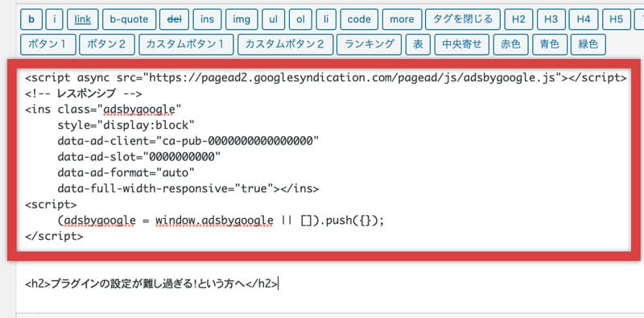644x318 pixels.
Task: Click the data-ad-slot line
Action: 138,157
